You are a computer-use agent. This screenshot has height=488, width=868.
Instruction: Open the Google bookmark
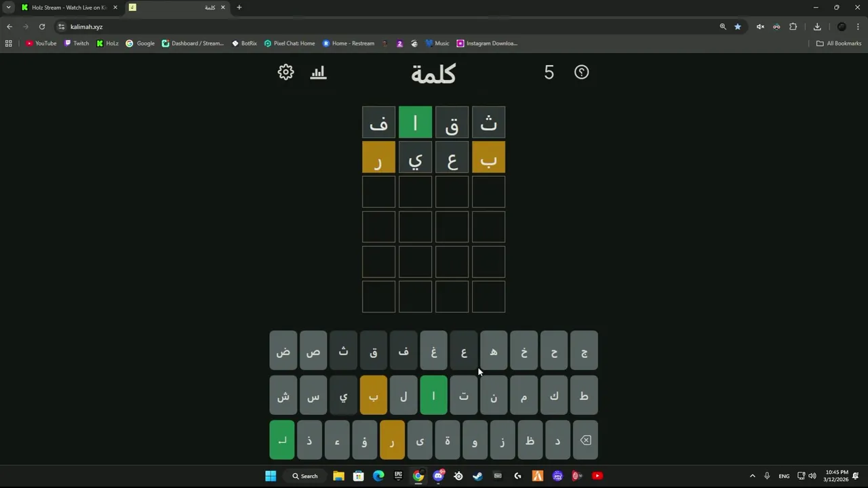click(140, 43)
